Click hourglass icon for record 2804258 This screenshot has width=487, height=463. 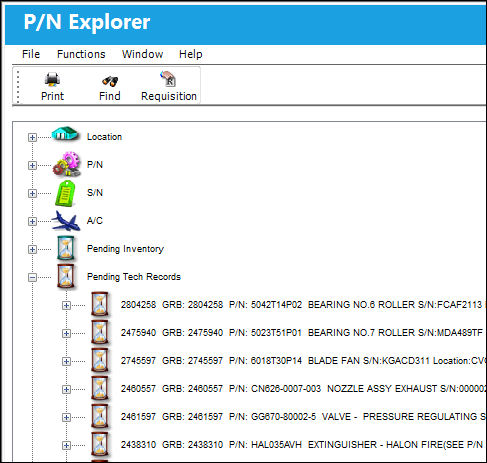[x=100, y=304]
